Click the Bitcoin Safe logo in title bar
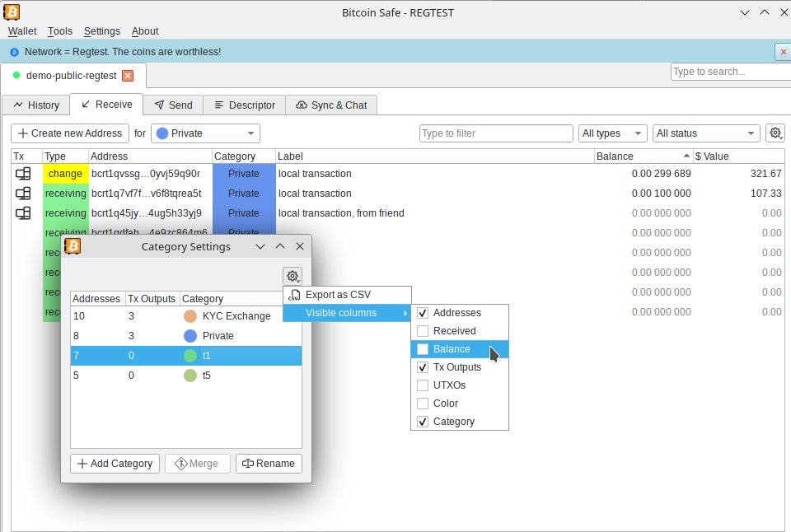Image resolution: width=791 pixels, height=532 pixels. pyautogui.click(x=11, y=12)
